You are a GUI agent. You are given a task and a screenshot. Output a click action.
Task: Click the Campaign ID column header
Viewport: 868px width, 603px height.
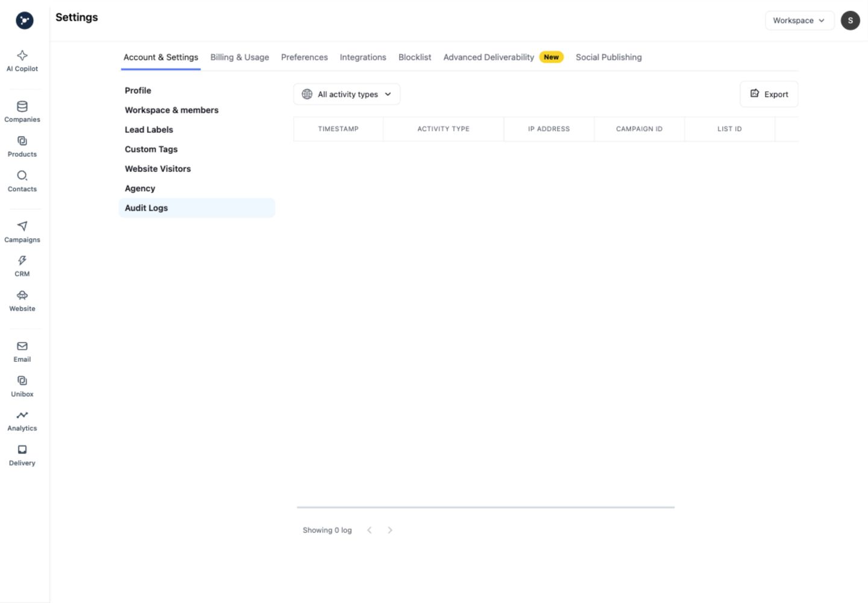click(640, 129)
